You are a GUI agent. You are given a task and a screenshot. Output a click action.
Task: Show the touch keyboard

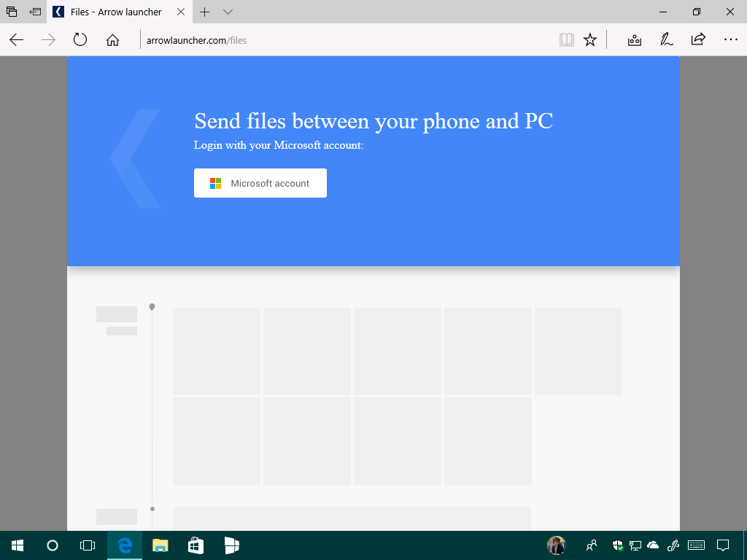pyautogui.click(x=697, y=545)
